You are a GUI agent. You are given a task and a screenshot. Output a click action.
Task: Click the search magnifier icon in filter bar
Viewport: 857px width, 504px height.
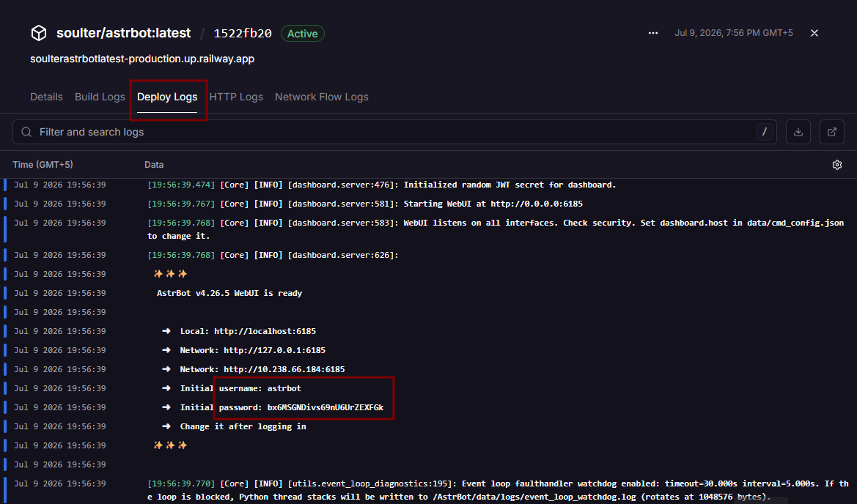coord(26,132)
